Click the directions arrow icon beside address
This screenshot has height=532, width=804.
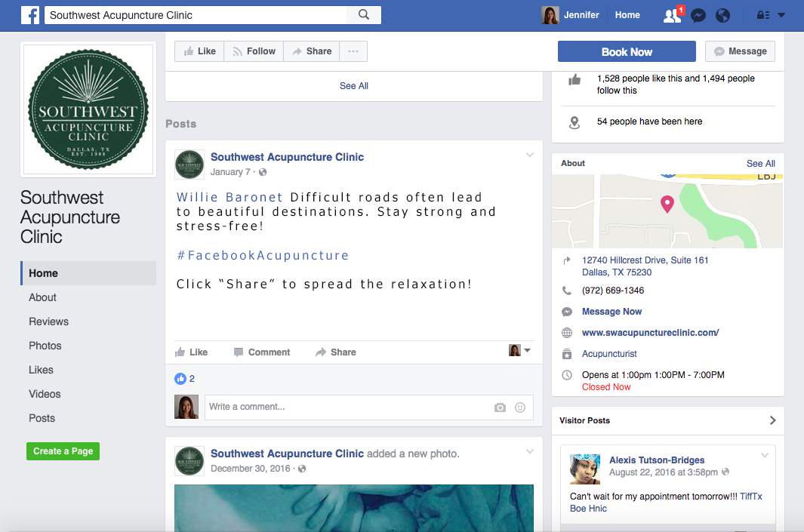[x=567, y=260]
